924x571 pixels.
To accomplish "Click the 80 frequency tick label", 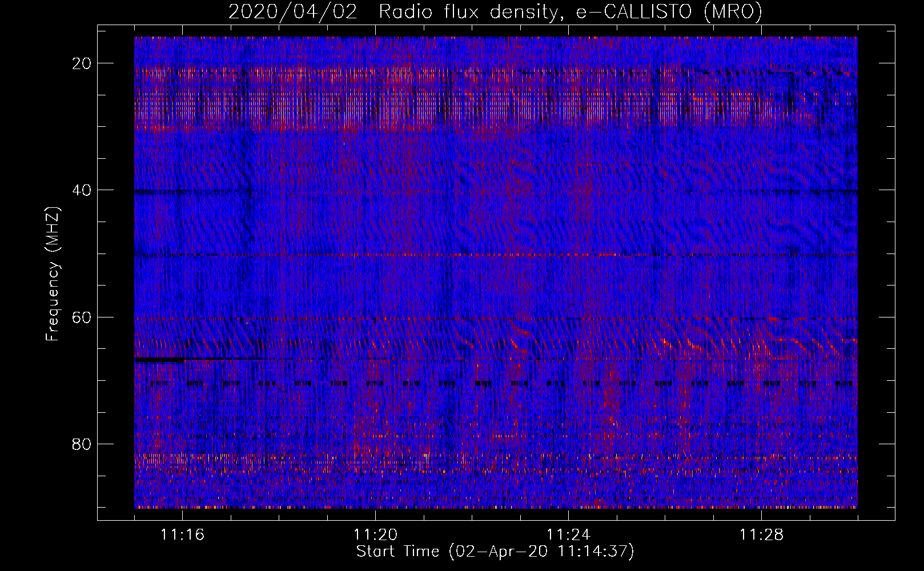I will click(82, 444).
